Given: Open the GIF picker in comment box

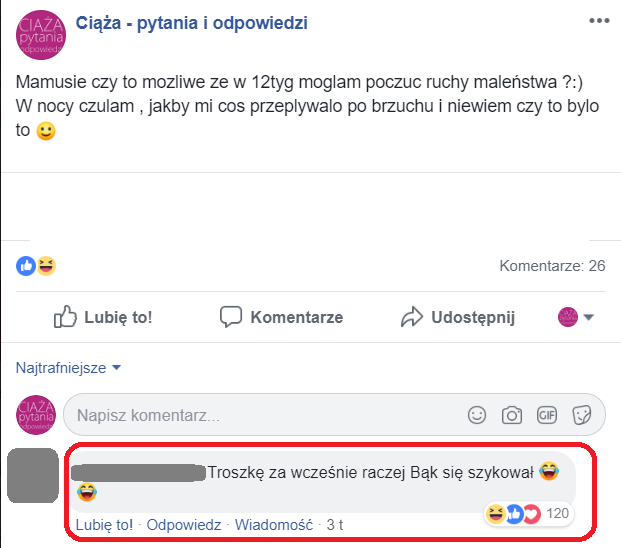Looking at the screenshot, I should [x=547, y=415].
